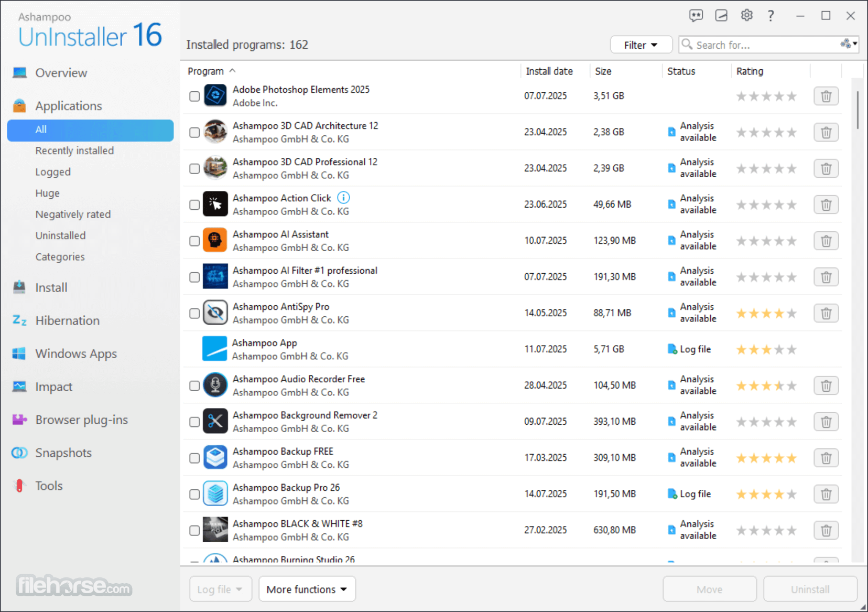Set rating stars for Ashampoo App
868x612 pixels.
pyautogui.click(x=766, y=350)
